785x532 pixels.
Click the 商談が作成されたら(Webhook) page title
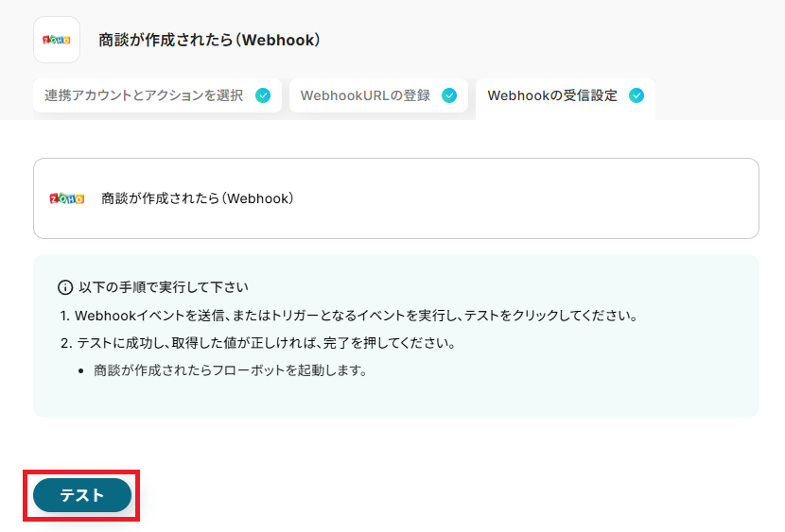pos(209,40)
